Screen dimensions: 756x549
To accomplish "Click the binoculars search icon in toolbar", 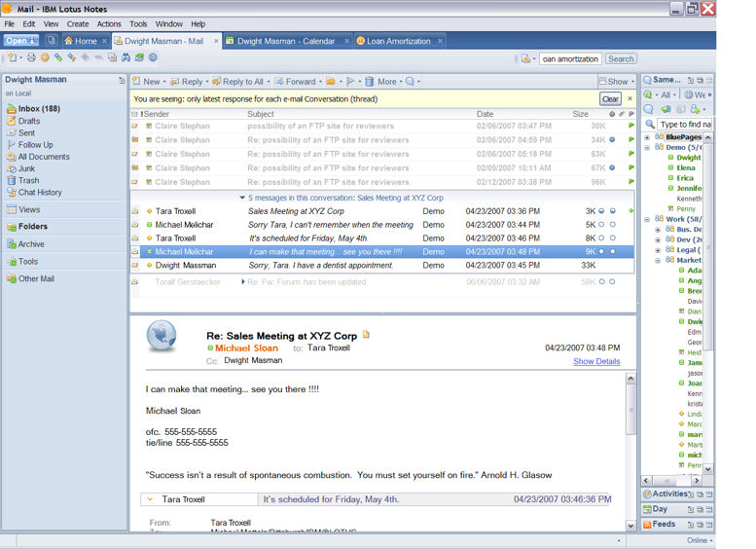I will (125, 58).
